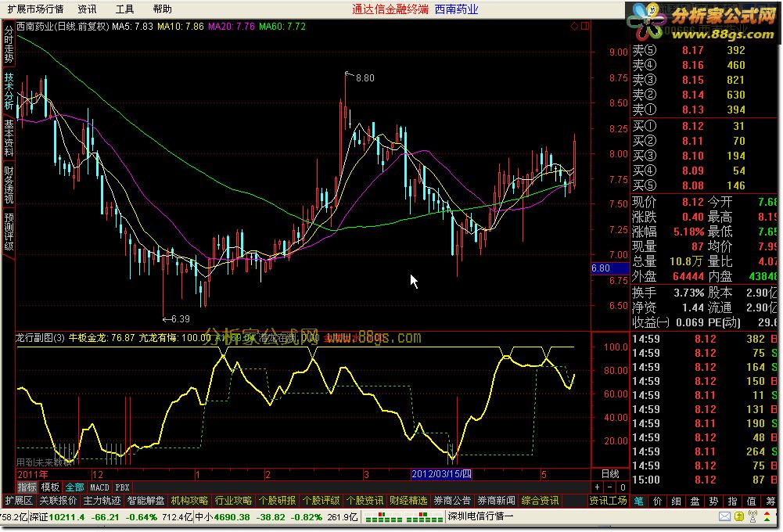Open the 工具 menu
783x532 pixels.
[124, 9]
